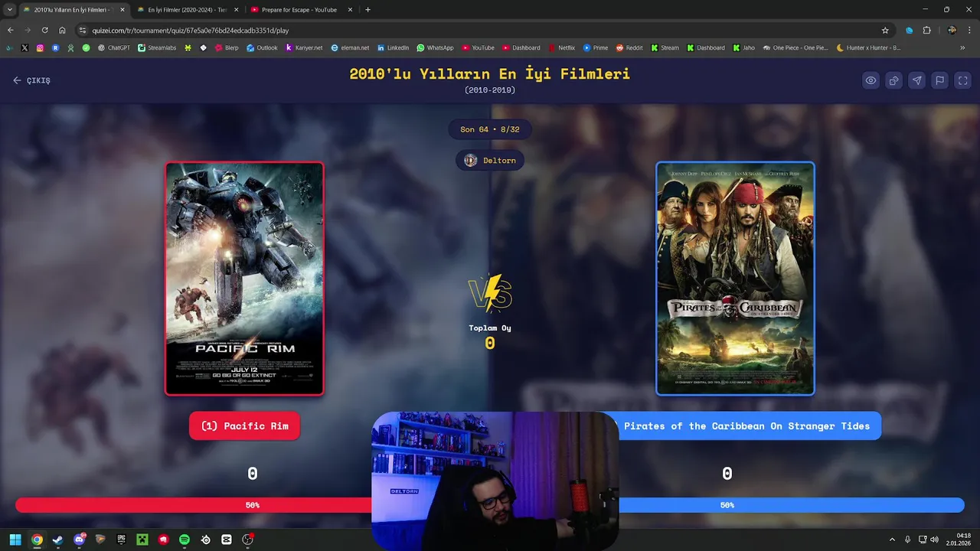Open the Kariyer.net bookmark
Viewport: 980px width, 551px height.
coord(304,47)
